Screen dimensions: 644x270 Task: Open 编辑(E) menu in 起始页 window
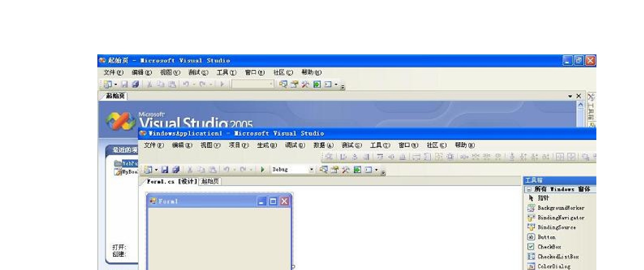142,72
